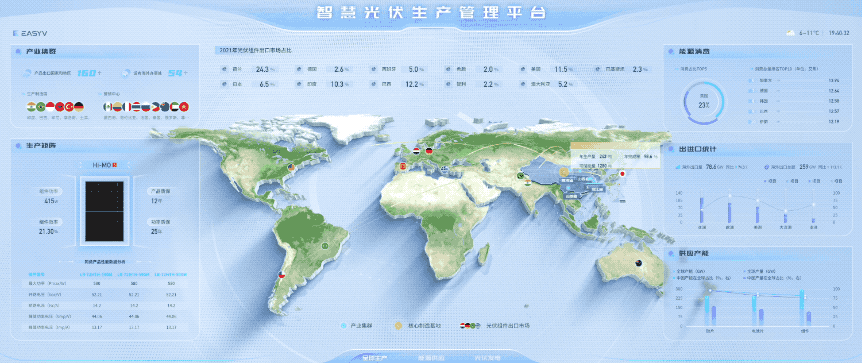Image resolution: width=862 pixels, height=363 pixels.
Task: Click the icon beside the 10.3% market share
Action: pyautogui.click(x=299, y=84)
